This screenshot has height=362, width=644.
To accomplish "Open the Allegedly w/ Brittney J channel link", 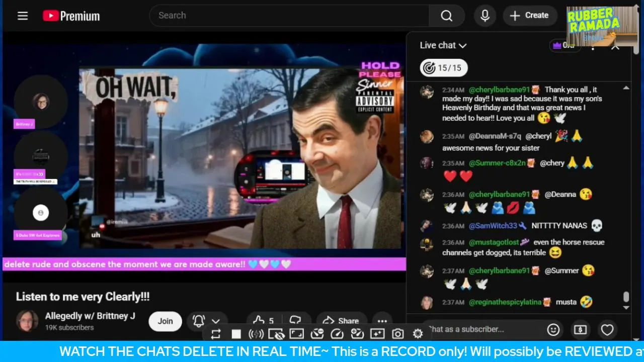I will click(x=90, y=316).
